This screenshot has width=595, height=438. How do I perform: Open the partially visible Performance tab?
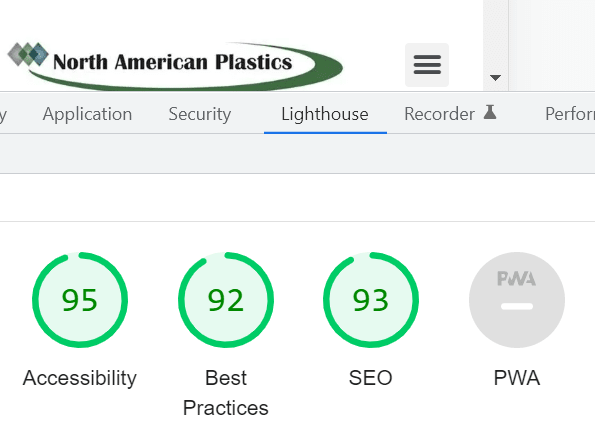click(x=570, y=114)
